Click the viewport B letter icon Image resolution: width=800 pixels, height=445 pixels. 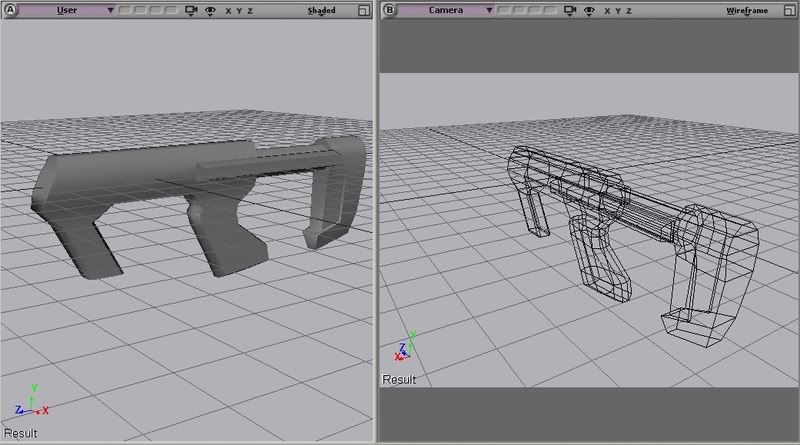[x=389, y=10]
